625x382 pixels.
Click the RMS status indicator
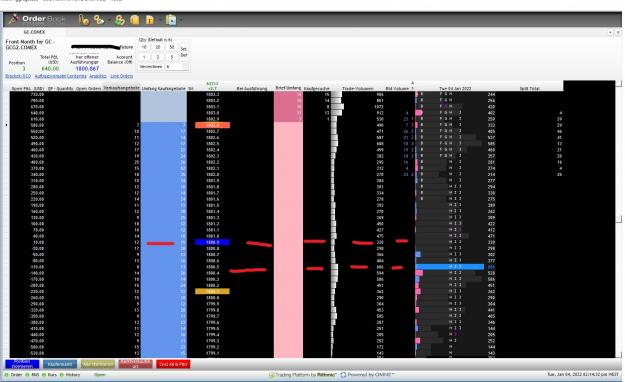[33, 375]
